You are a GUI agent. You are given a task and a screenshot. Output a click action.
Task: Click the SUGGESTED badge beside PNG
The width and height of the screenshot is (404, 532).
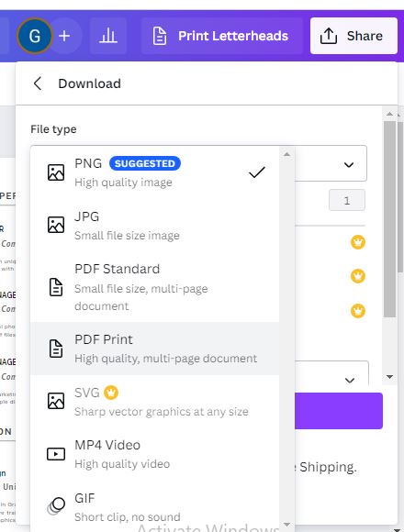point(145,163)
